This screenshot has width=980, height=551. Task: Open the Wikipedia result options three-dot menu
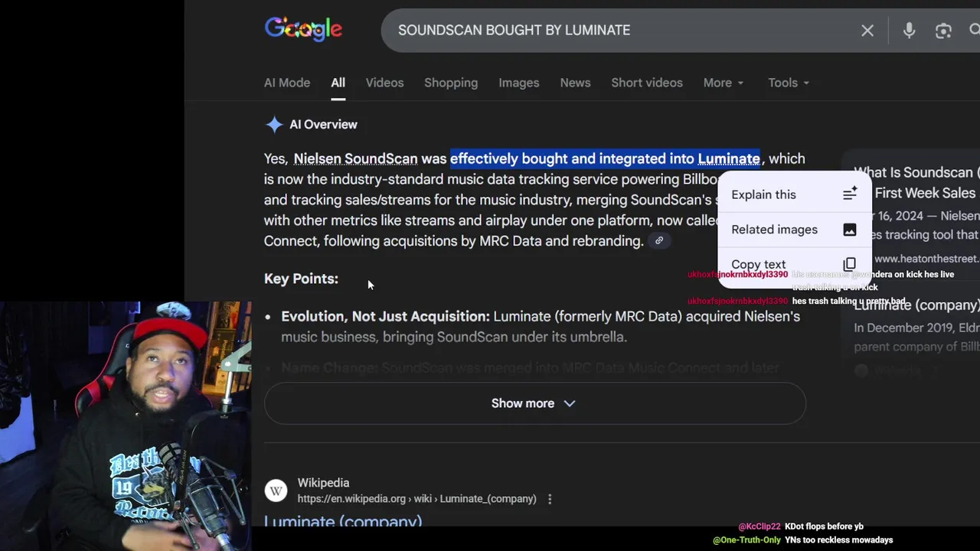coord(550,499)
